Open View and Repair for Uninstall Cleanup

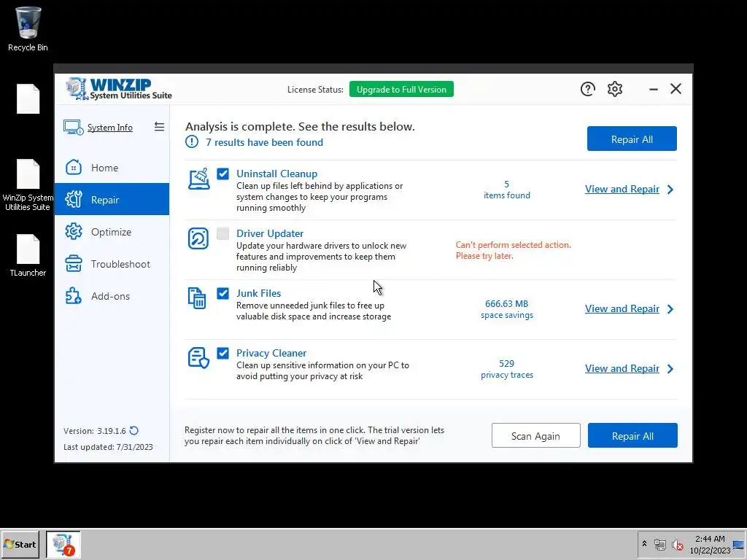coord(622,189)
